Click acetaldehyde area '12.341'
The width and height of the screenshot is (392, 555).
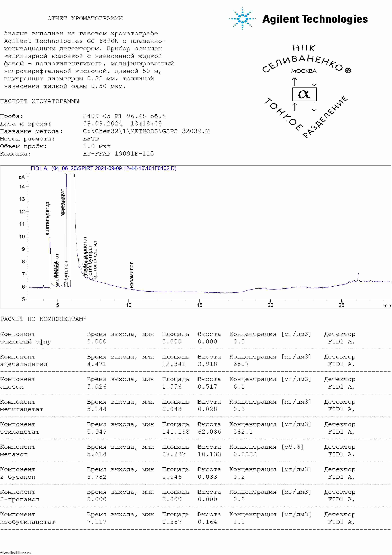pos(174,364)
